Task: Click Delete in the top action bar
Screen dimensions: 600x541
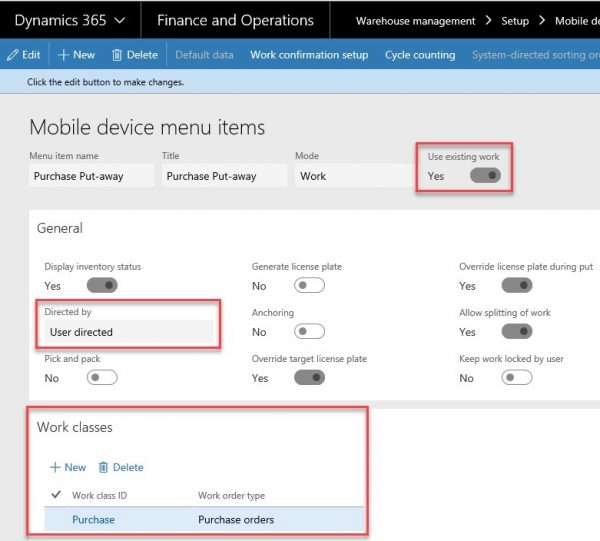Action: tap(135, 55)
